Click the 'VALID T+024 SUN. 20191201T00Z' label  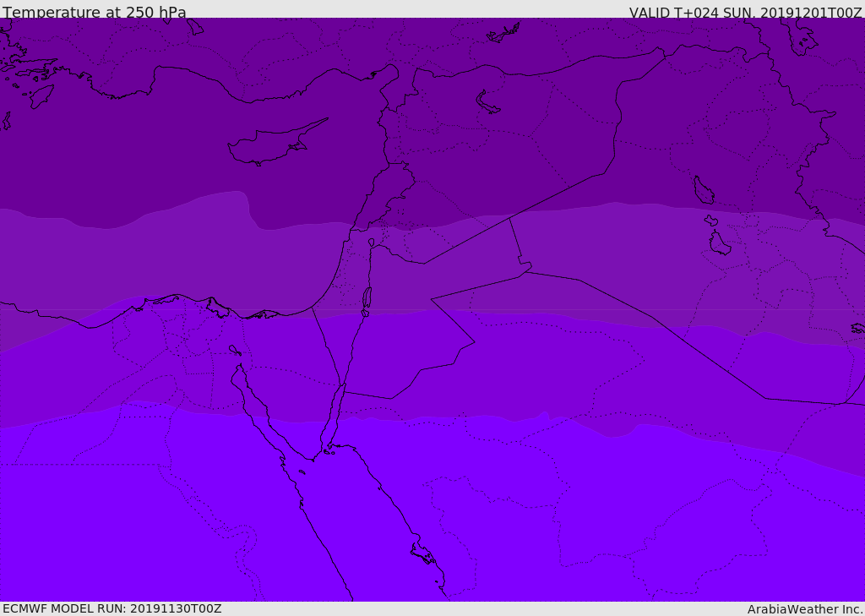click(745, 12)
